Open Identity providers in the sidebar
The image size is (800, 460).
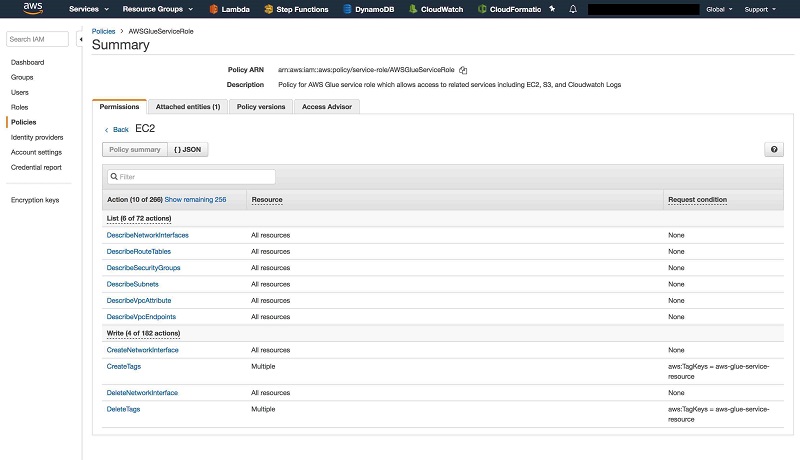(x=37, y=137)
